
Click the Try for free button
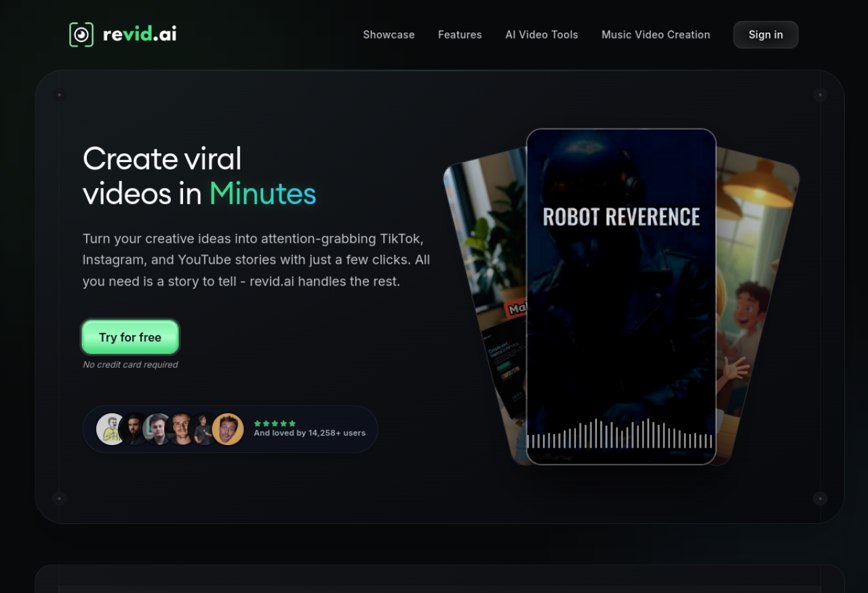130,337
